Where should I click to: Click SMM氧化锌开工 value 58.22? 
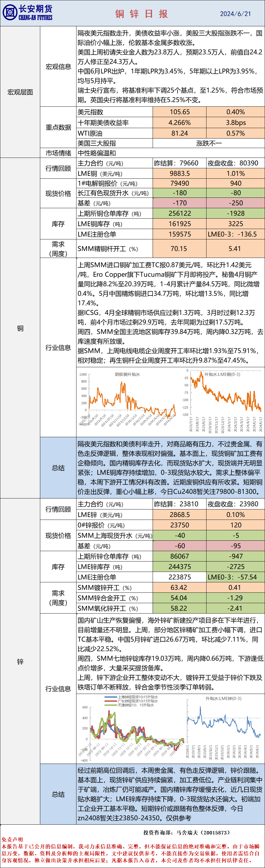click(180, 609)
